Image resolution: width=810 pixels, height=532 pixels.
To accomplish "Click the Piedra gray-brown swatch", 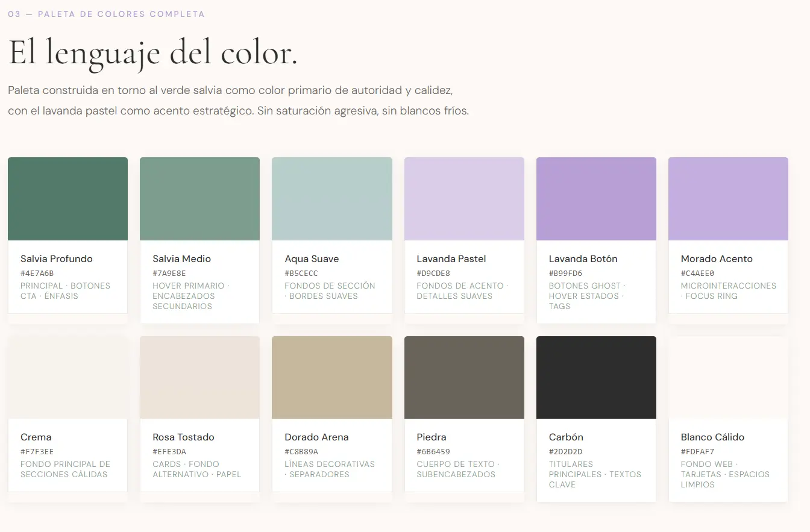I will click(464, 377).
